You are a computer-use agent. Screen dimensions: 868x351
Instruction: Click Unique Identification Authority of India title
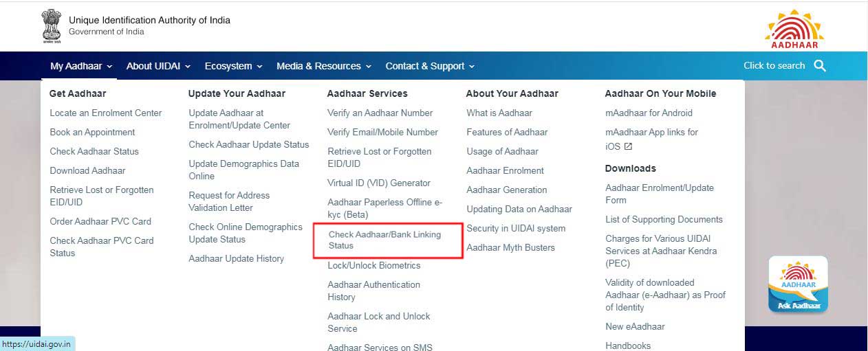point(149,20)
